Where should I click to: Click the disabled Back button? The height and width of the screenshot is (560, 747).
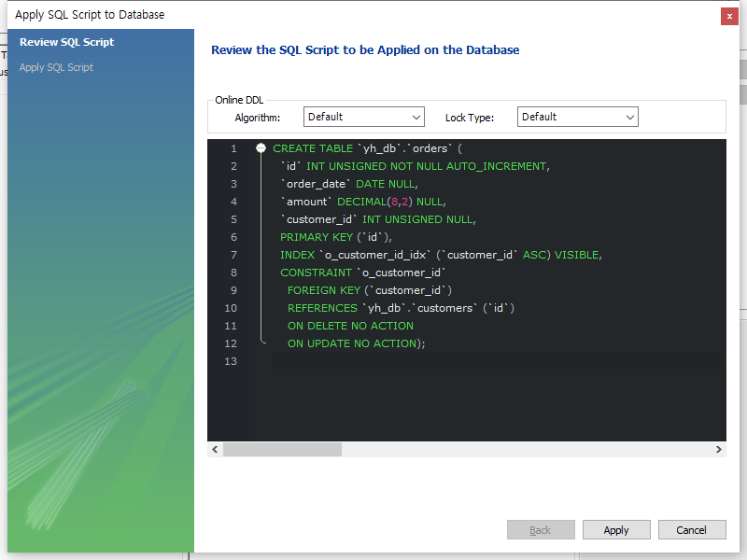click(x=541, y=529)
